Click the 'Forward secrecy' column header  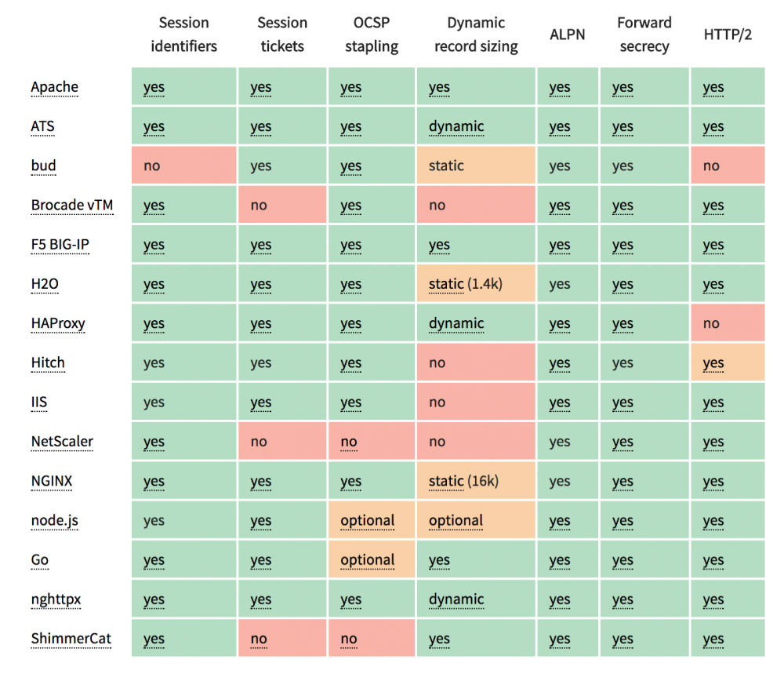[x=644, y=35]
